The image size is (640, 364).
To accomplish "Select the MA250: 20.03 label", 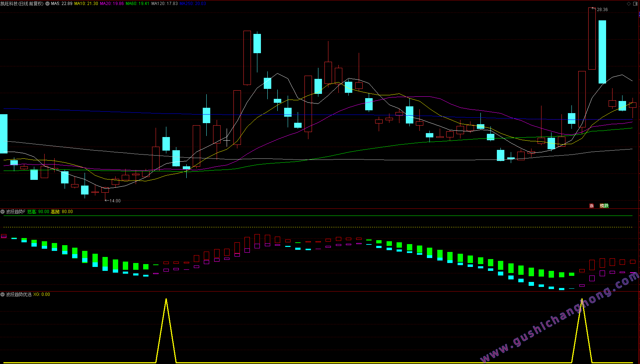I will 193,4.
